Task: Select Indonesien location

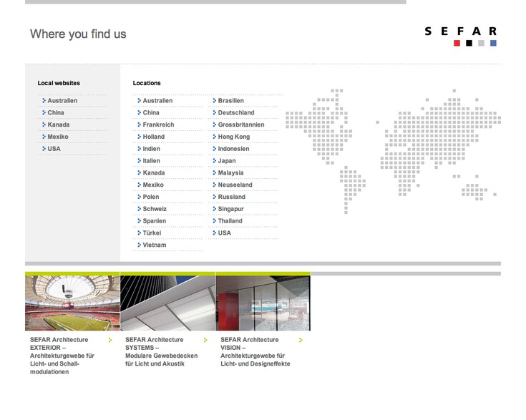Action: (233, 149)
